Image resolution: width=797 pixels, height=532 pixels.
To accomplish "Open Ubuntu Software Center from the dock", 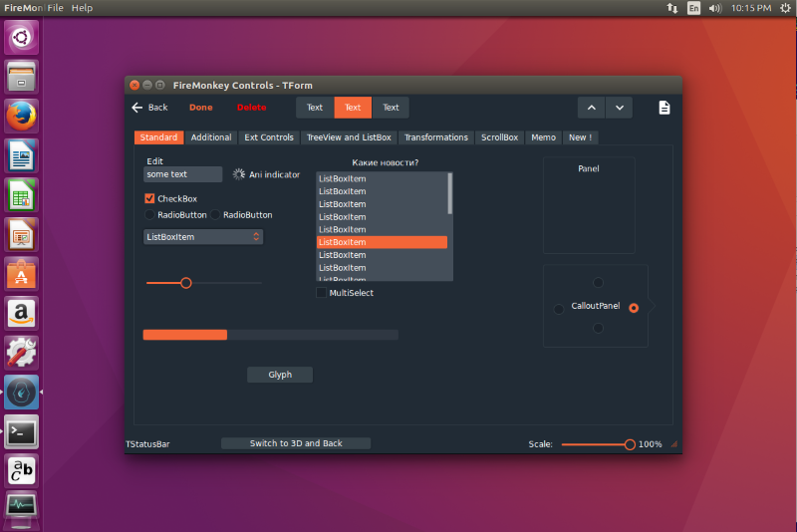I will click(21, 273).
